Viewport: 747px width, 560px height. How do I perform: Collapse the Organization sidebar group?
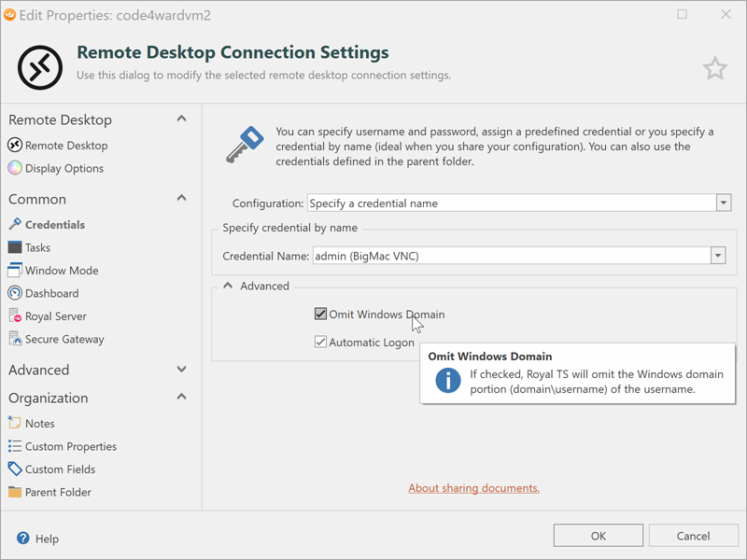181,398
